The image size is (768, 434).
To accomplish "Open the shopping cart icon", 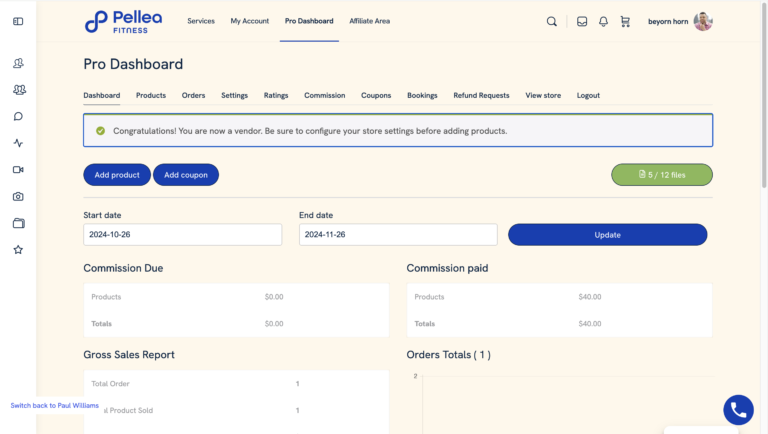I will click(625, 22).
